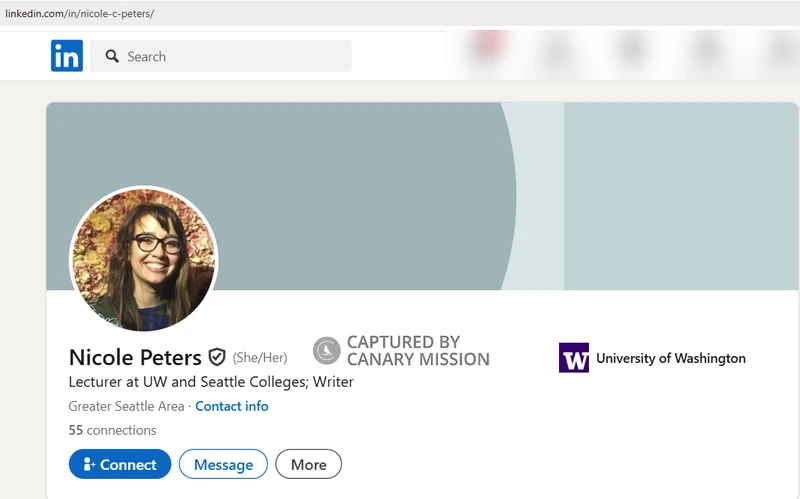Focus the LinkedIn Search field
800x499 pixels.
[221, 56]
